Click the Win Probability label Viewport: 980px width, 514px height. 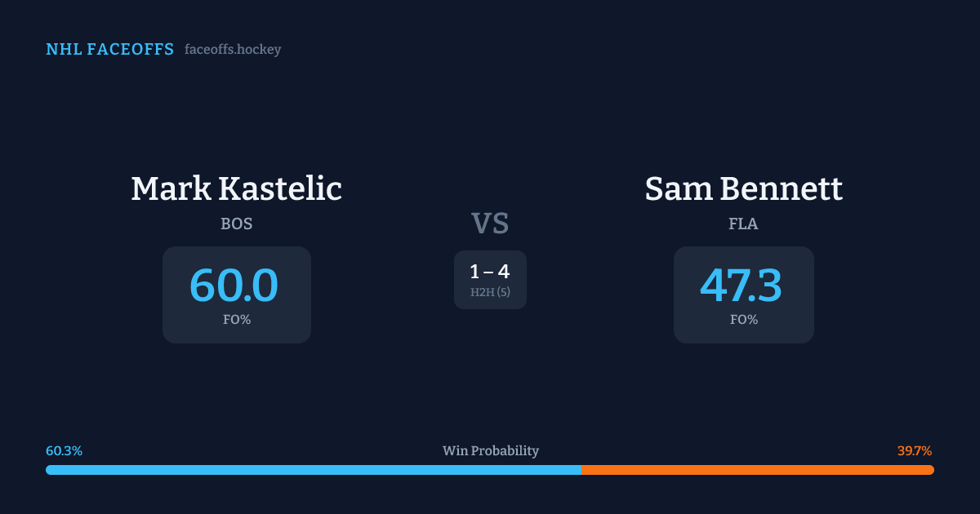tap(490, 451)
